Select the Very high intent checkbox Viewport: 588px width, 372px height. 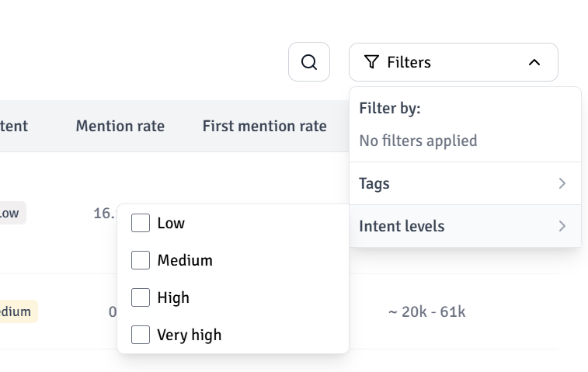(x=141, y=335)
